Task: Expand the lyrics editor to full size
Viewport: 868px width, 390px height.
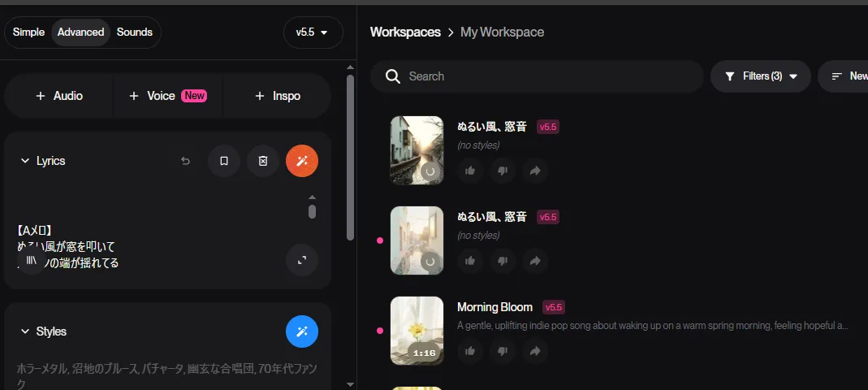Action: pyautogui.click(x=302, y=260)
